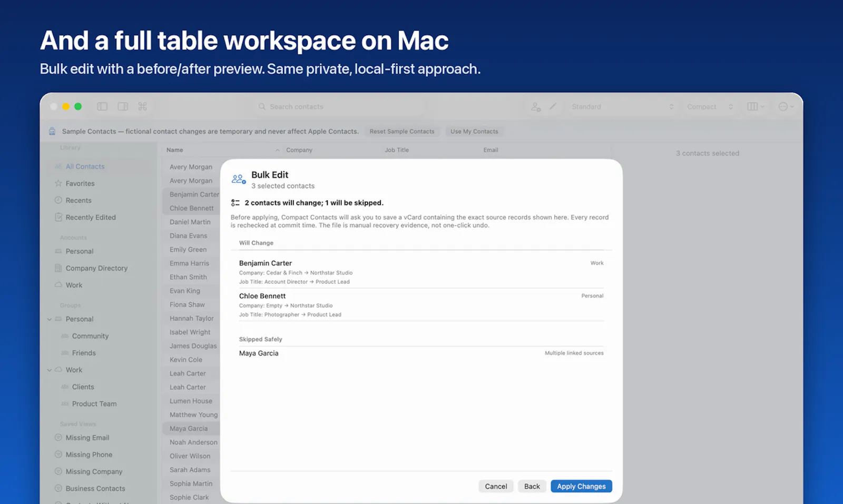Collapse the Personal group chevron
The image size is (843, 504).
click(x=50, y=319)
